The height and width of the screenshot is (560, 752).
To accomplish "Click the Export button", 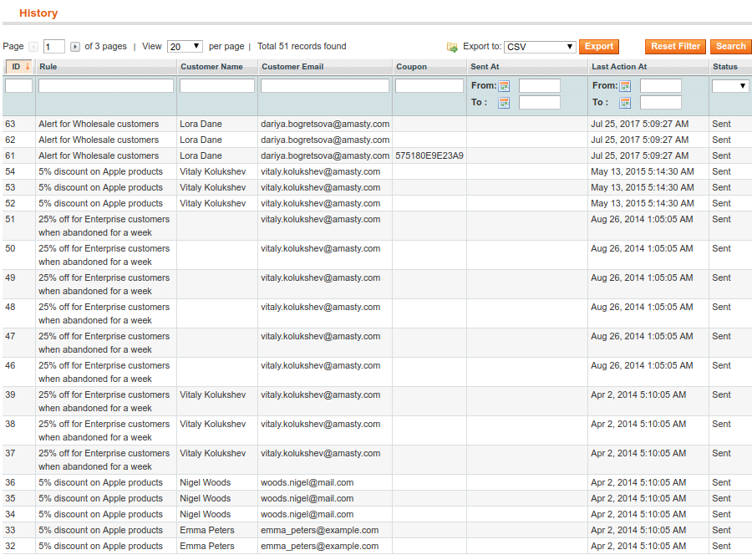I will [x=598, y=47].
